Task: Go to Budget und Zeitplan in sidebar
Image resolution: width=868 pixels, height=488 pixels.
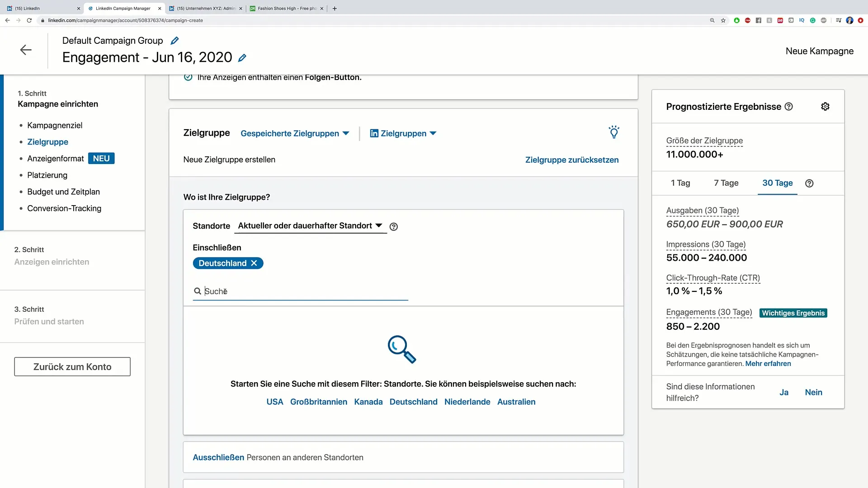Action: pyautogui.click(x=63, y=192)
